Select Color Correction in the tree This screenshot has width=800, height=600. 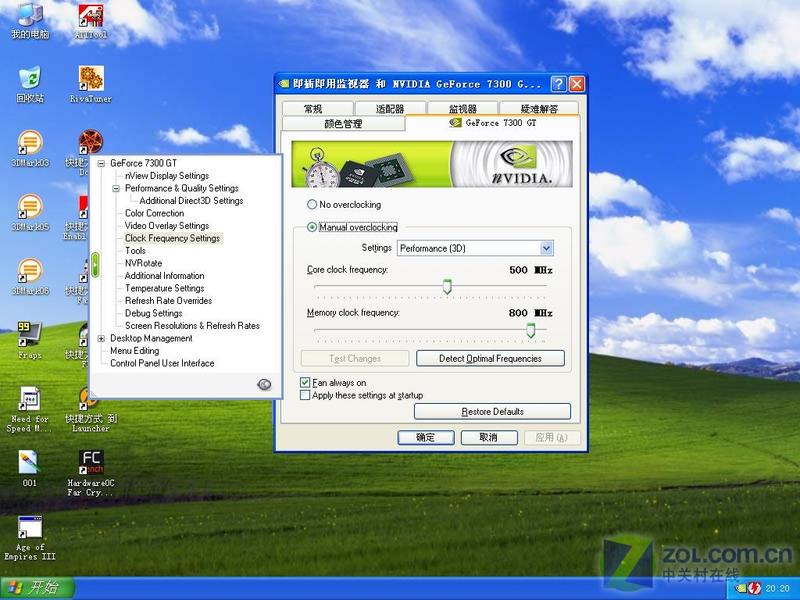tap(154, 213)
